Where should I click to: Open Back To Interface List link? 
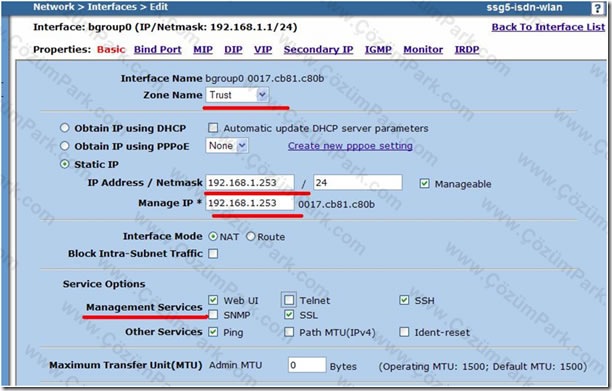click(x=548, y=27)
